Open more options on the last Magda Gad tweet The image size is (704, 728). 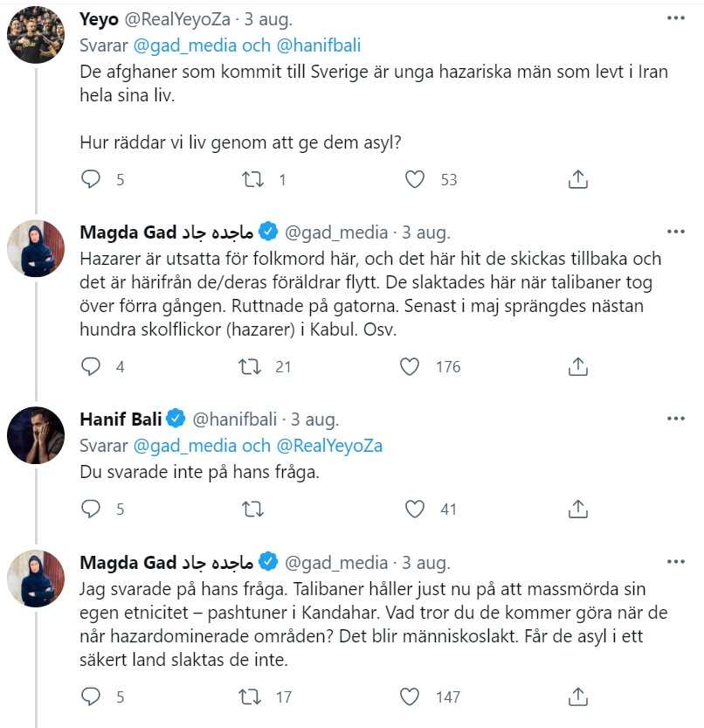point(676,560)
